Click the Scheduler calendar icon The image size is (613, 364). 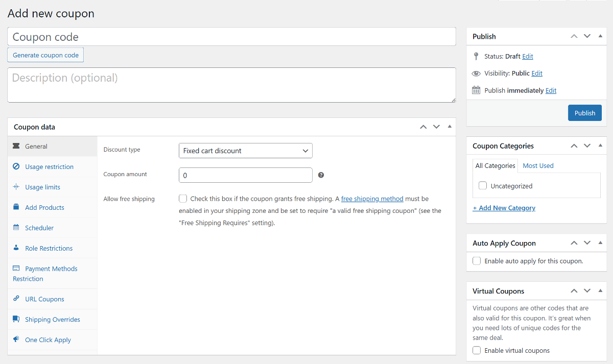point(16,228)
